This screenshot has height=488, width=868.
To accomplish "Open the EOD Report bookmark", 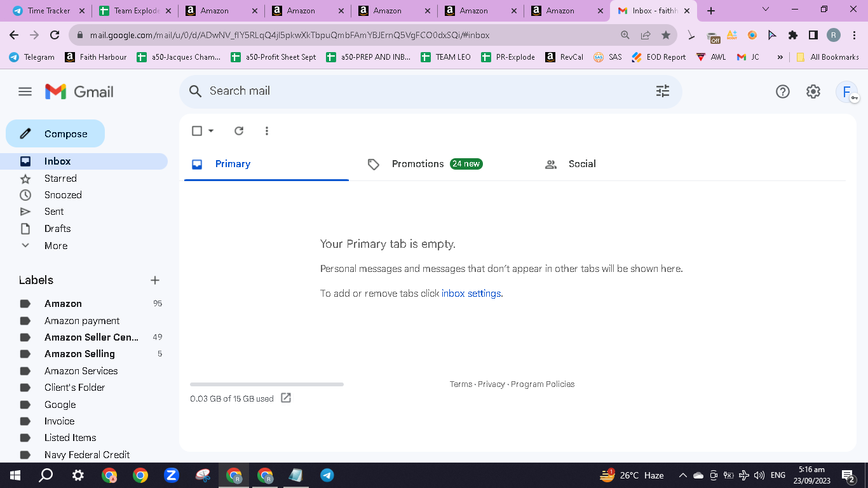I will coord(659,57).
